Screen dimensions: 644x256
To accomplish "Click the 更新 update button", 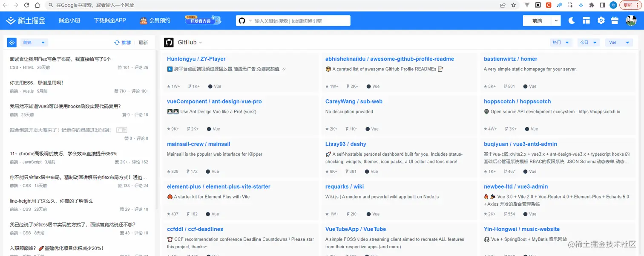I will click(628, 5).
